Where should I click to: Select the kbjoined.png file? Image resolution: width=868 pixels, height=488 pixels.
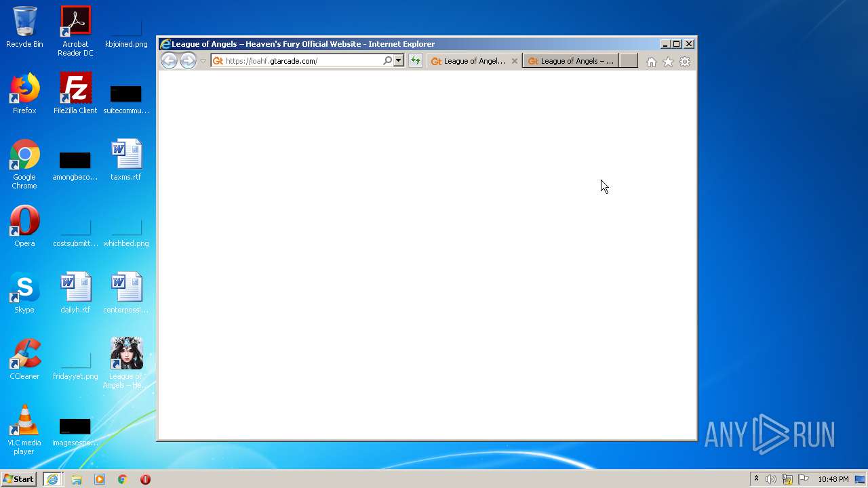coord(126,33)
